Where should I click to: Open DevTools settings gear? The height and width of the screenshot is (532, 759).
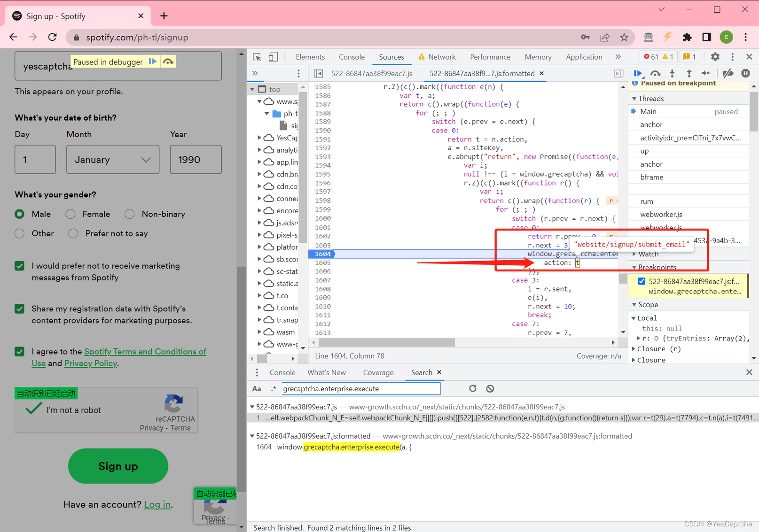(715, 57)
